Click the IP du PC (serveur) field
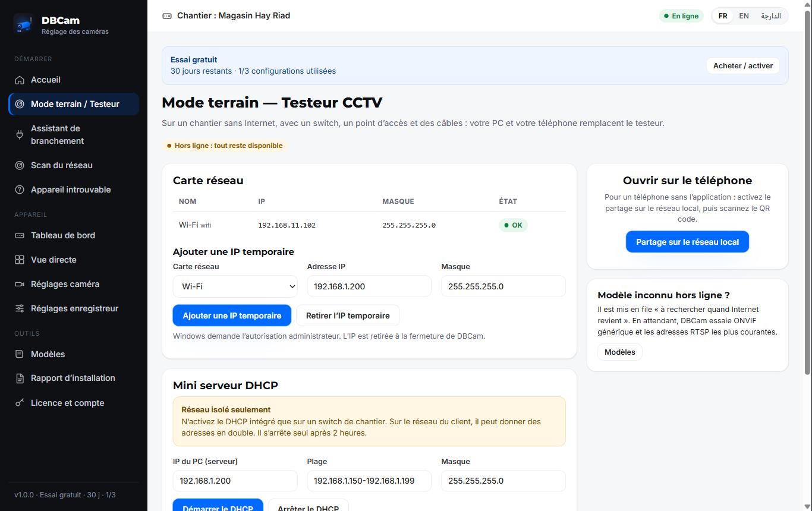812x511 pixels. point(235,481)
